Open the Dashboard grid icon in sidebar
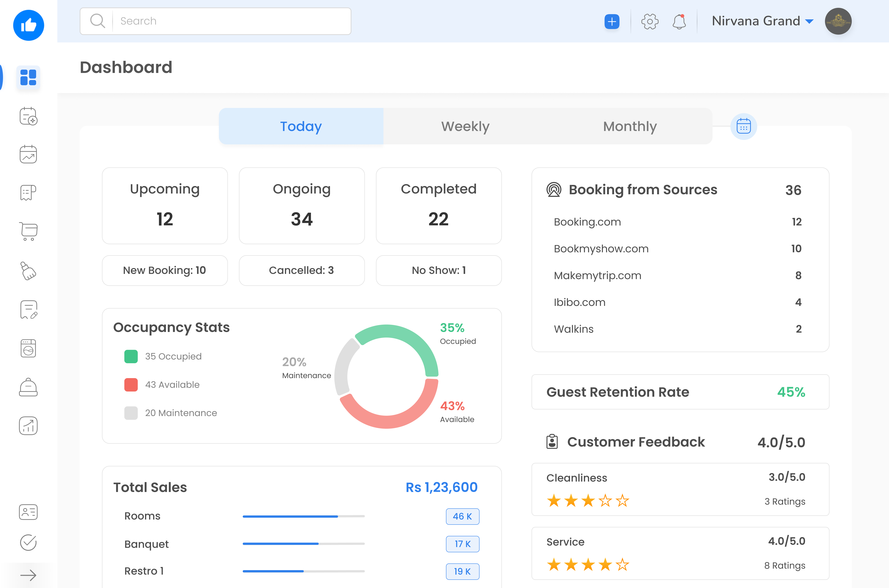889x588 pixels. pos(28,78)
